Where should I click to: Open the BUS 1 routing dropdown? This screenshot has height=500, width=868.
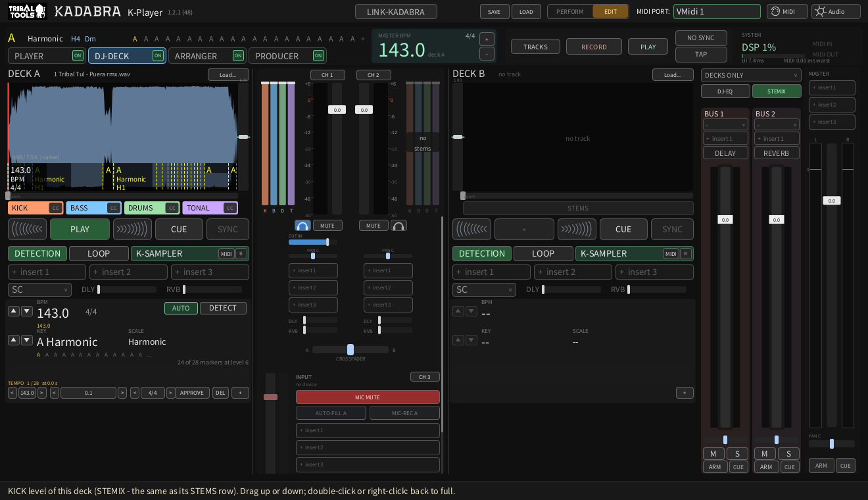(725, 124)
